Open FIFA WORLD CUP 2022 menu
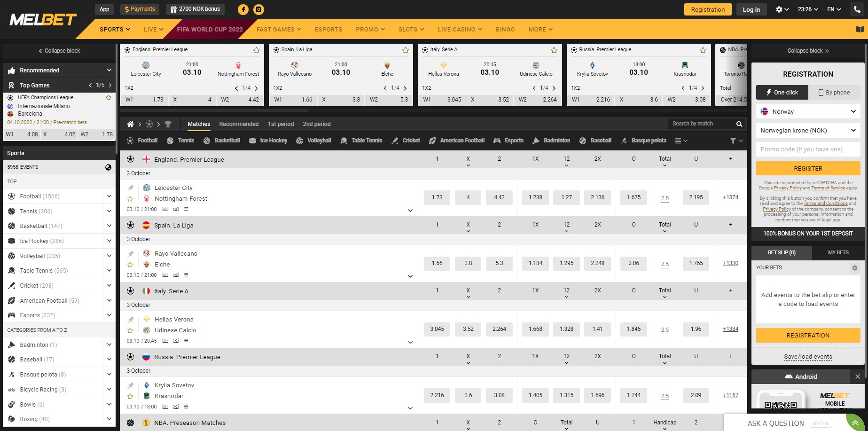The width and height of the screenshot is (868, 431). click(210, 29)
